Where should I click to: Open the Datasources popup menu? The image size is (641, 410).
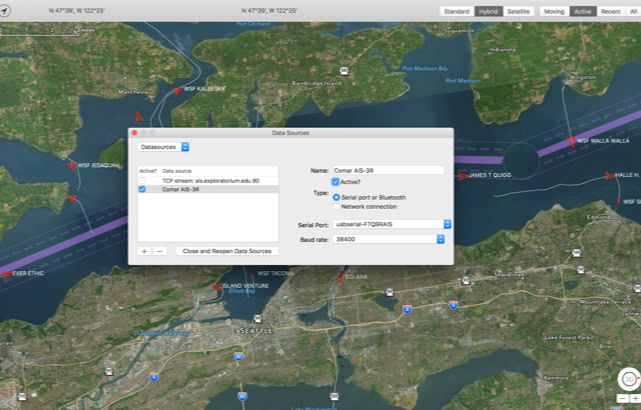(x=163, y=147)
